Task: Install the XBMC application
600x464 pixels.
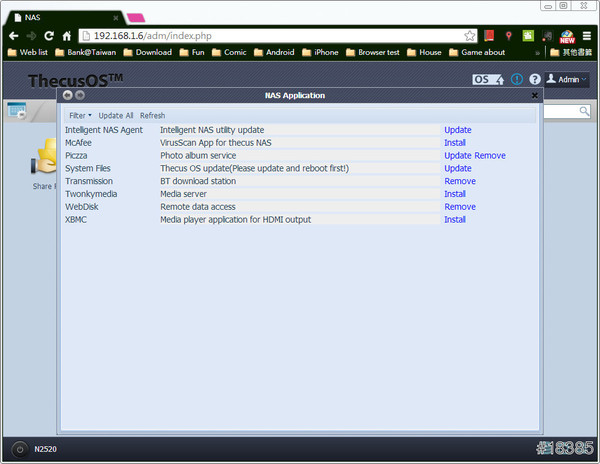Action: [455, 220]
